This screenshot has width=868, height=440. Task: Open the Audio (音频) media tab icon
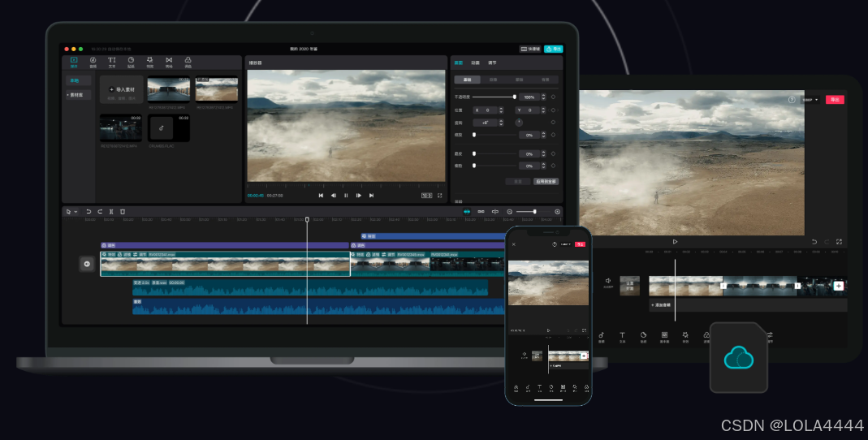(93, 62)
